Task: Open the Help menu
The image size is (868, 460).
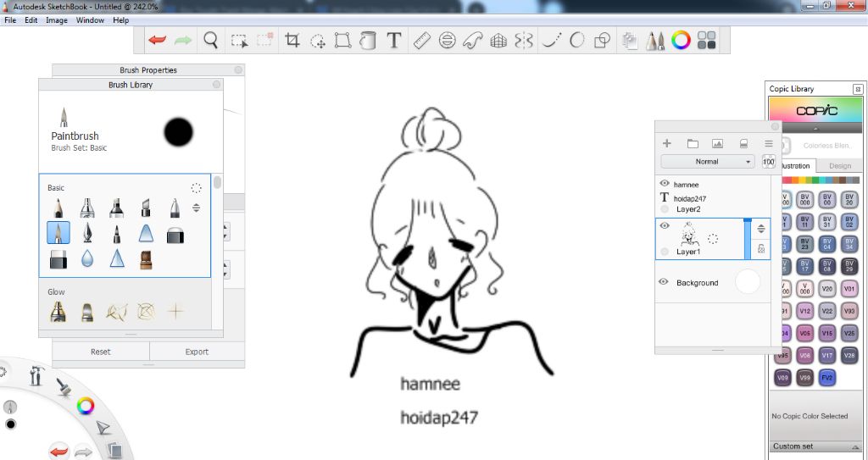Action: pos(120,20)
